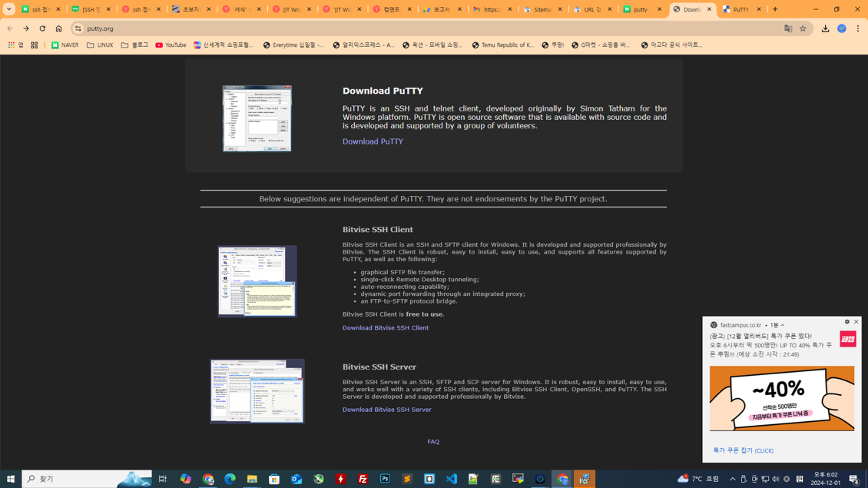This screenshot has height=488, width=868.
Task: Open Sublime Text from the taskbar
Action: pos(407,479)
